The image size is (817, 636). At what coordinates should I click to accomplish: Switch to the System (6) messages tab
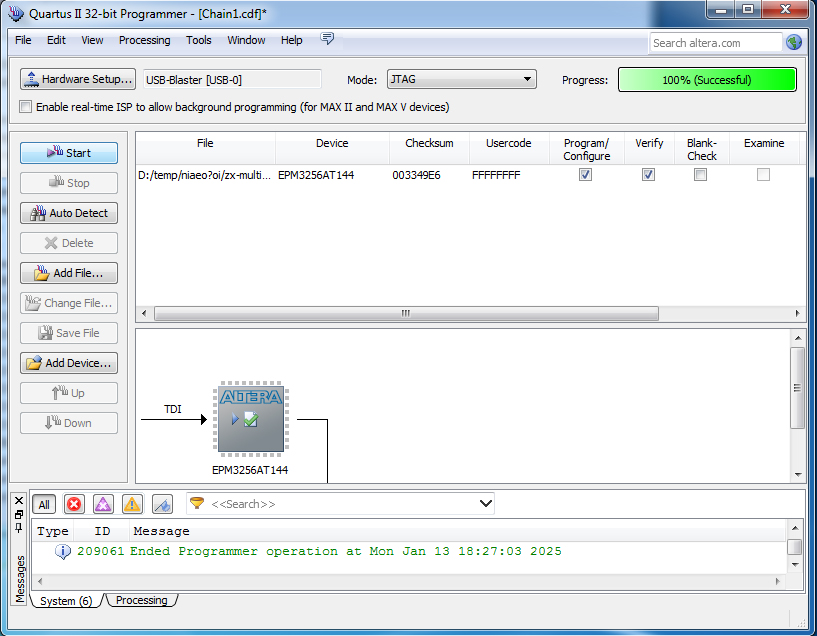click(x=66, y=601)
